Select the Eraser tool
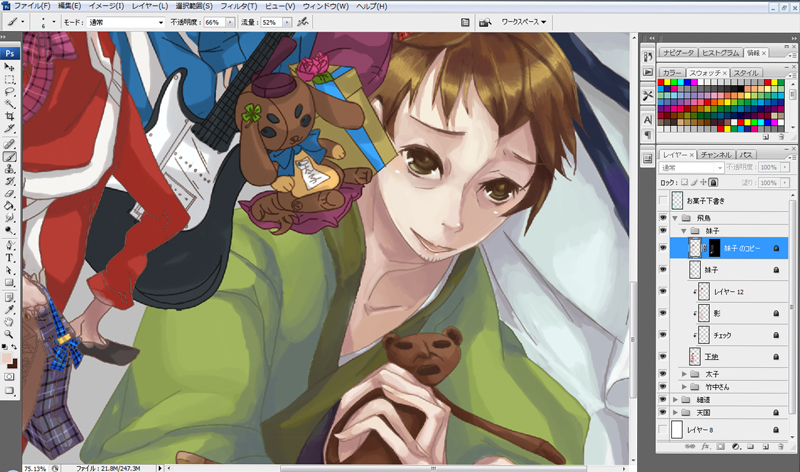Image resolution: width=800 pixels, height=472 pixels. (9, 193)
